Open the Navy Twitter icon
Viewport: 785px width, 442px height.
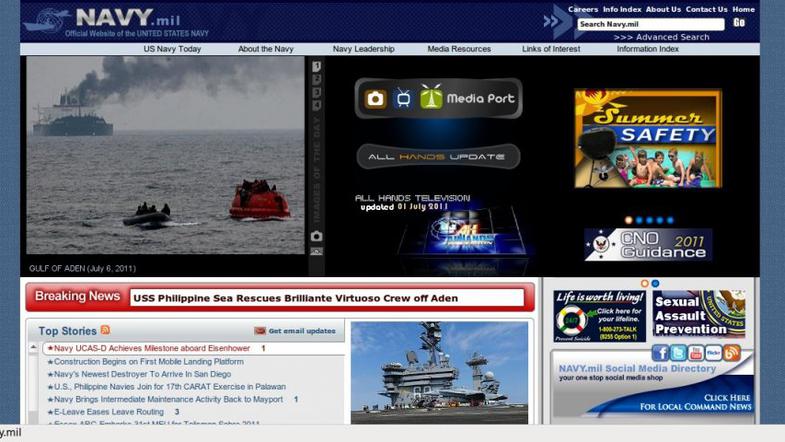678,353
